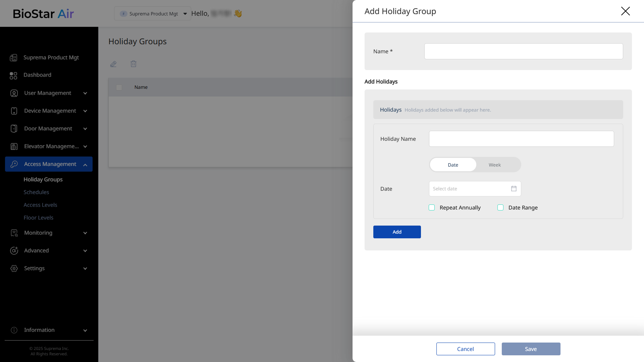644x362 pixels.
Task: Click the edit pencil icon
Action: (x=113, y=64)
